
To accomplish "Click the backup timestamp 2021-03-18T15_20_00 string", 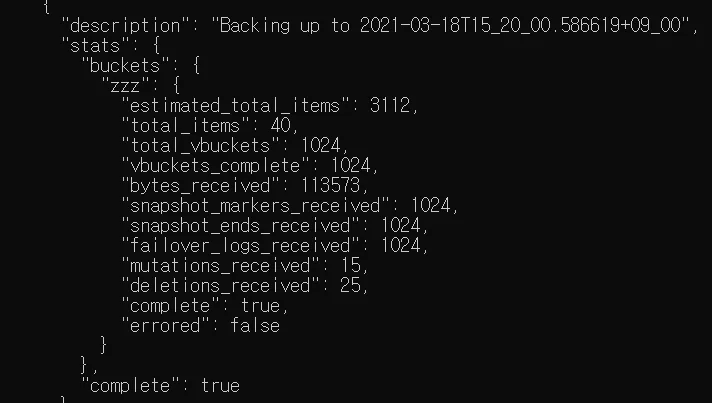I will pyautogui.click(x=520, y=25).
